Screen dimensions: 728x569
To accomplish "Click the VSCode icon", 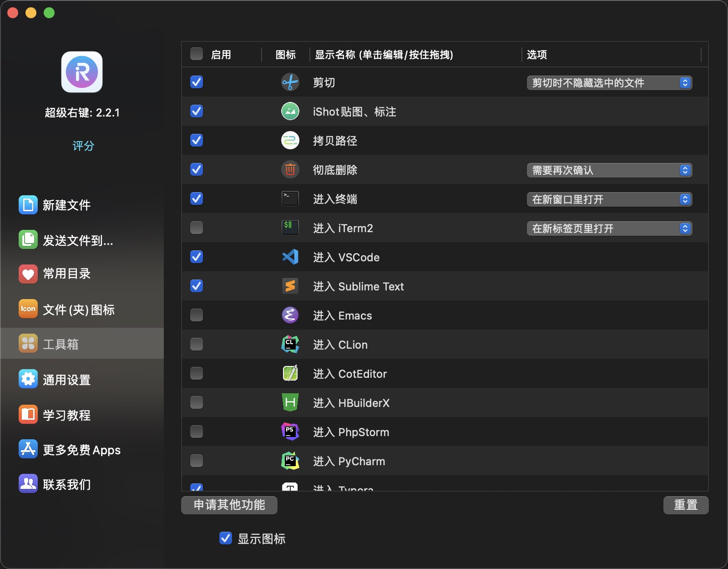I will (x=290, y=257).
